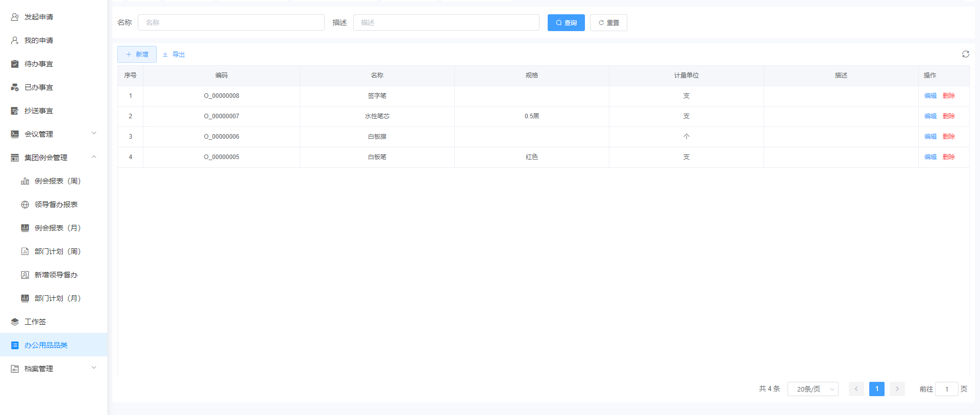Collapse the 集团例会管理 submenu
This screenshot has width=980, height=415.
coord(94,157)
